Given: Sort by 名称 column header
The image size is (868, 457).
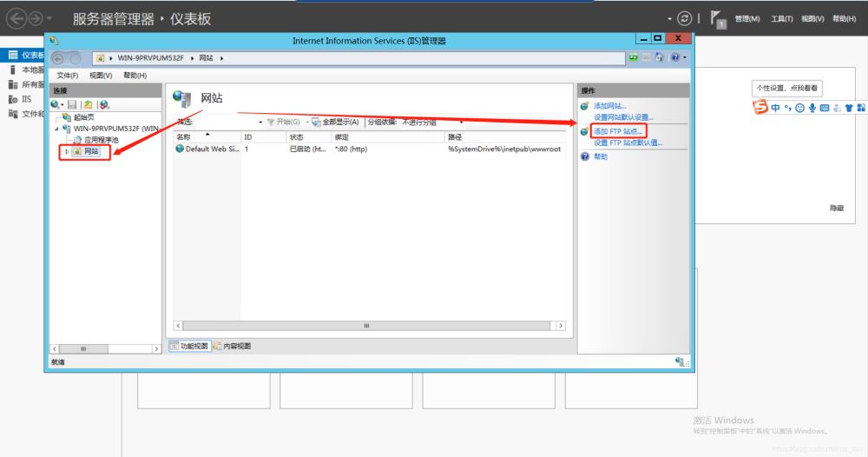Looking at the screenshot, I should pos(207,136).
